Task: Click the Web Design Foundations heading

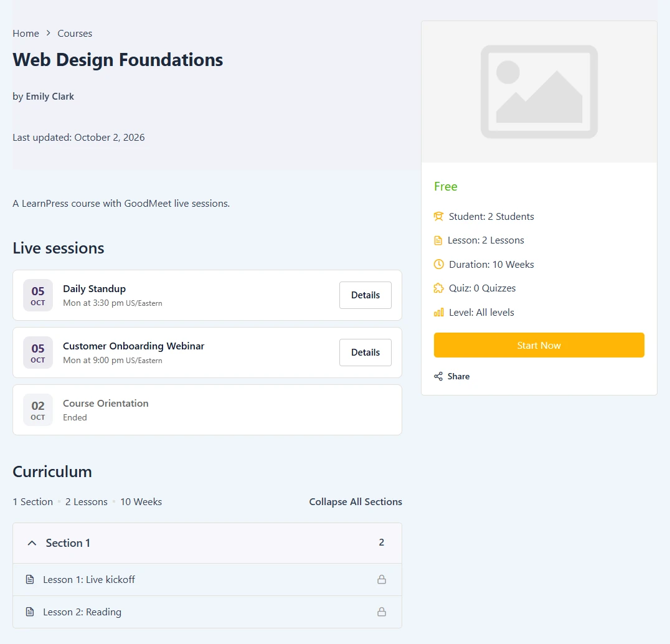Action: coord(118,60)
